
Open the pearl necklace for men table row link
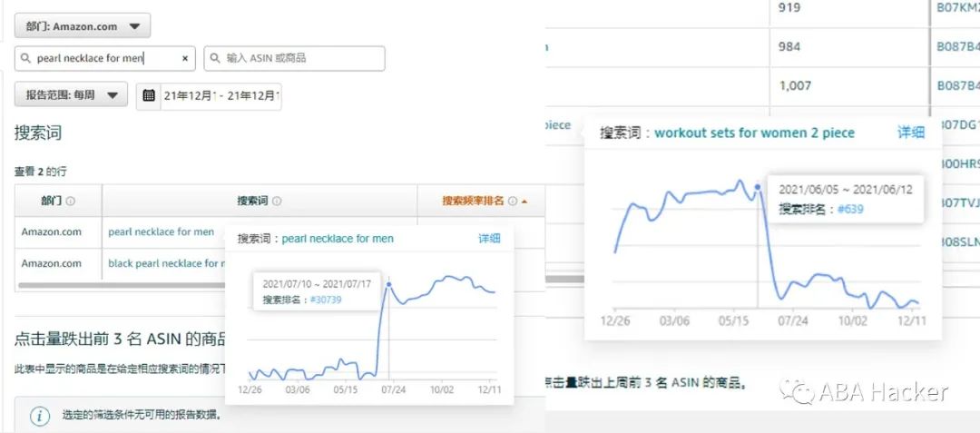(162, 231)
